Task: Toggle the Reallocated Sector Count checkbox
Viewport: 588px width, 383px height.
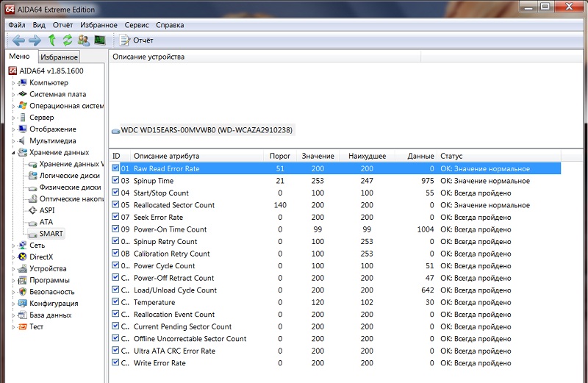Action: point(115,205)
